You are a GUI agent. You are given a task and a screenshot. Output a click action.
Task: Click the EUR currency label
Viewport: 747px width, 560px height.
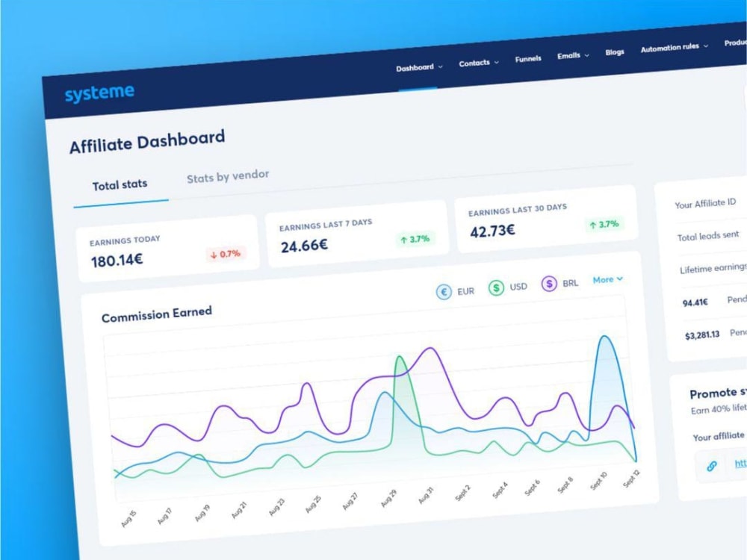click(465, 291)
